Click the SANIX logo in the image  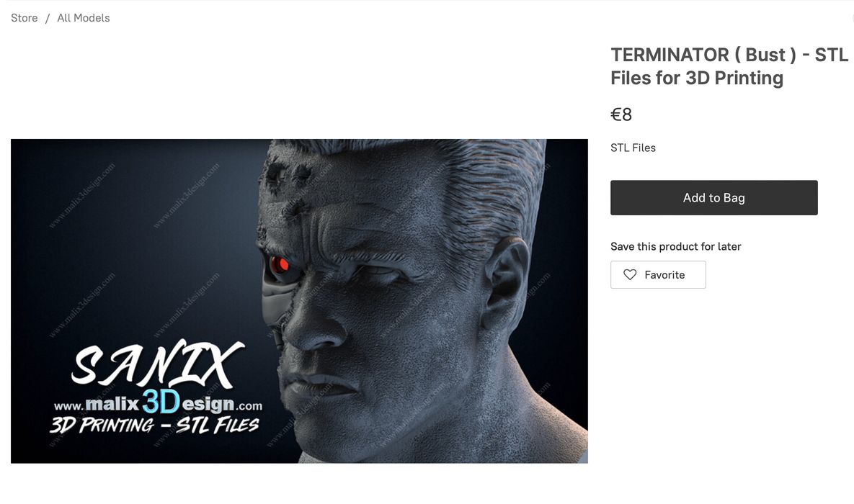coord(157,363)
